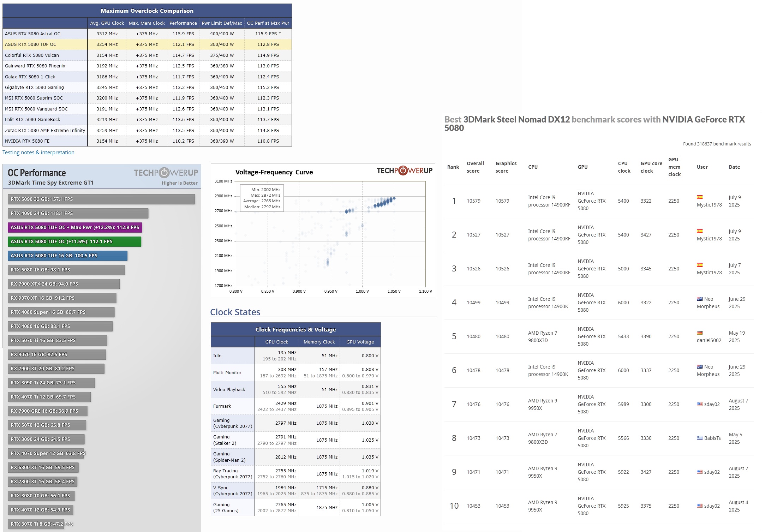Click the RTX 3080 10 GB bar
The image size is (765, 532).
pos(41,496)
